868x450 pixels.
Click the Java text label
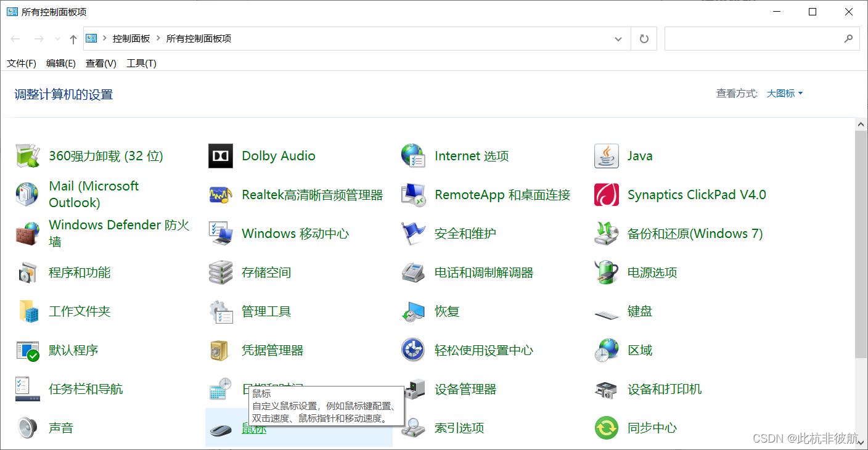click(640, 156)
